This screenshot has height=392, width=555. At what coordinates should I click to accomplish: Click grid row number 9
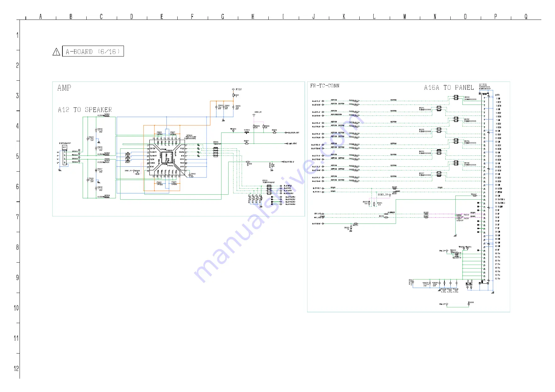click(x=17, y=277)
